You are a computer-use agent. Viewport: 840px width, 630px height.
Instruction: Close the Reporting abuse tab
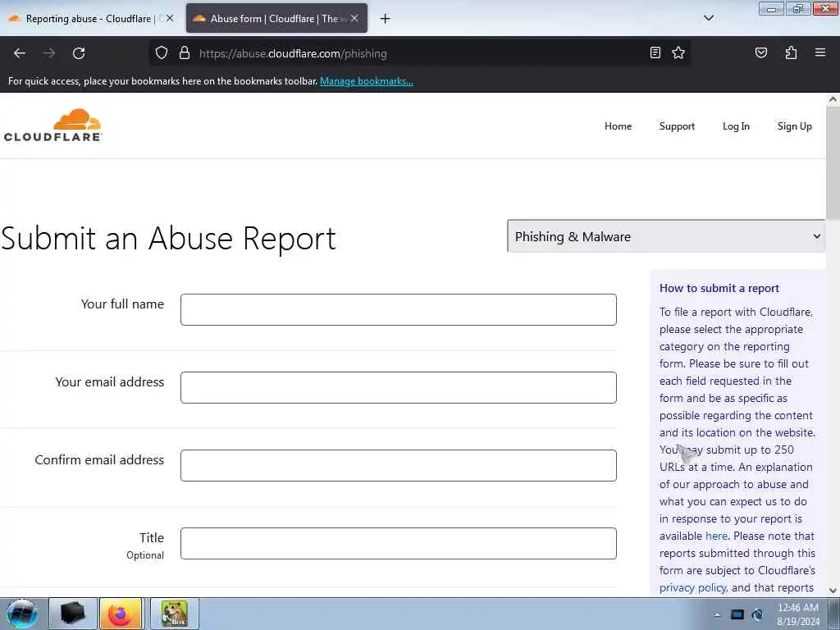tap(170, 18)
